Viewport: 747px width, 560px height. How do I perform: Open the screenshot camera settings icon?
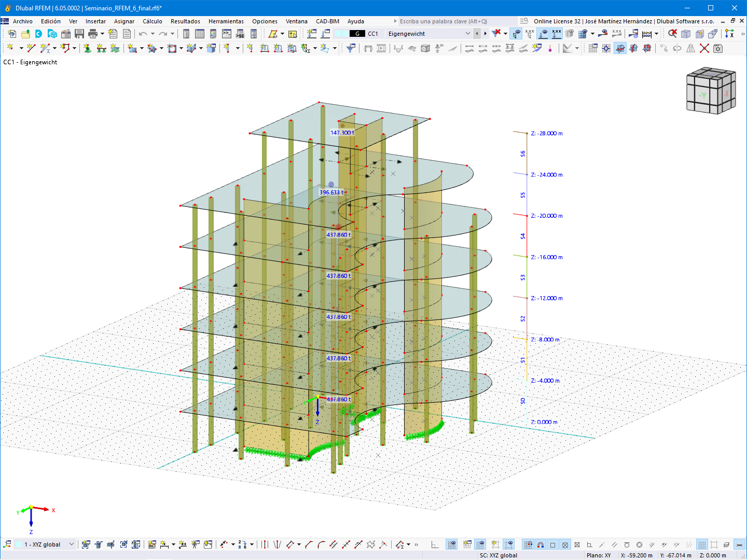(x=718, y=48)
